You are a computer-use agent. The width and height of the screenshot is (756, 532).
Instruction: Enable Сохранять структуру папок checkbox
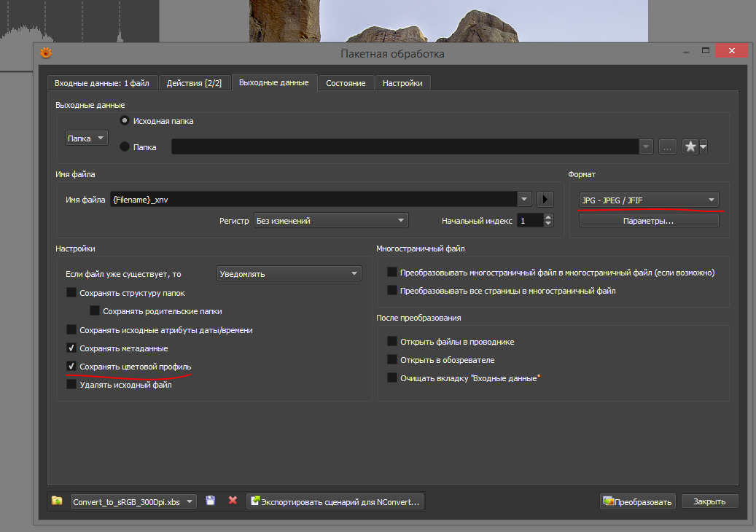(x=71, y=293)
